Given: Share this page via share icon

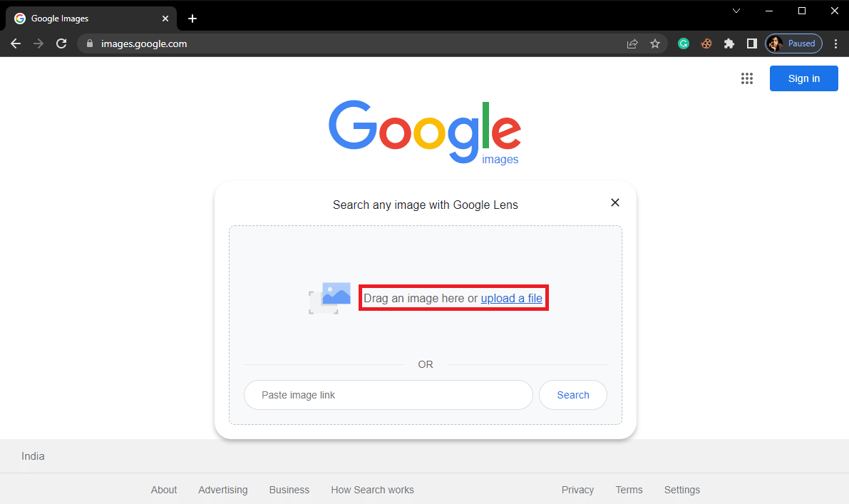Looking at the screenshot, I should click(632, 44).
